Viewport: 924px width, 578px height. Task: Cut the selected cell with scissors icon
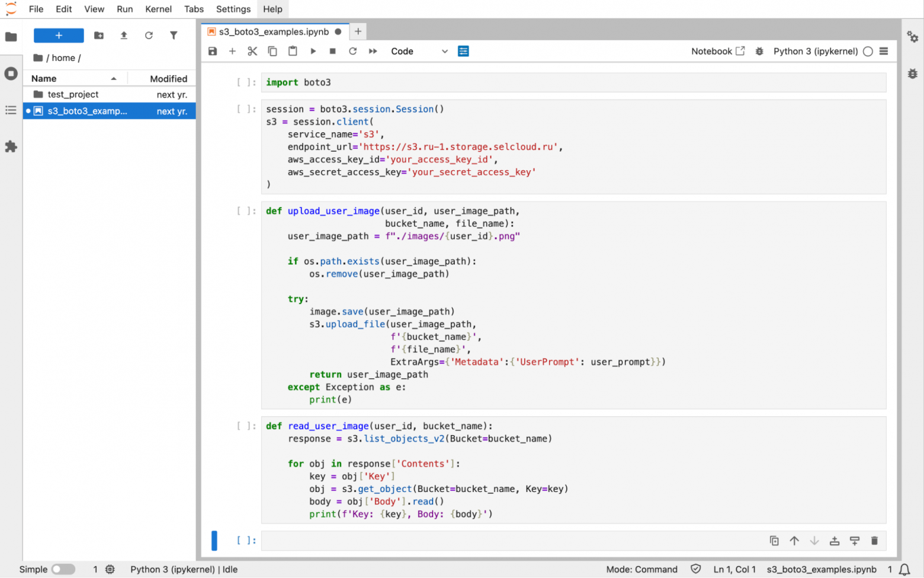pyautogui.click(x=252, y=52)
